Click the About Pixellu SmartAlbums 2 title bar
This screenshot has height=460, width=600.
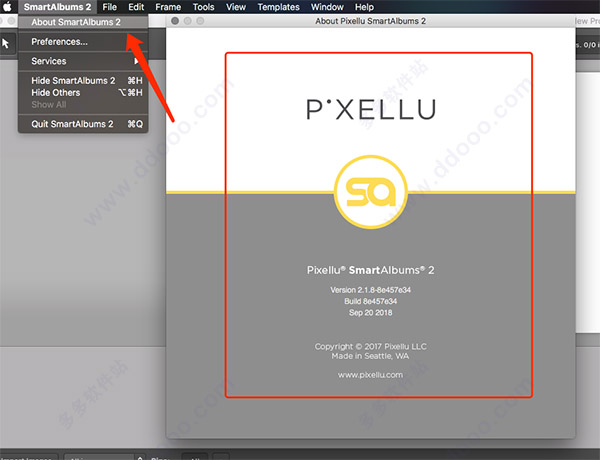click(x=370, y=21)
